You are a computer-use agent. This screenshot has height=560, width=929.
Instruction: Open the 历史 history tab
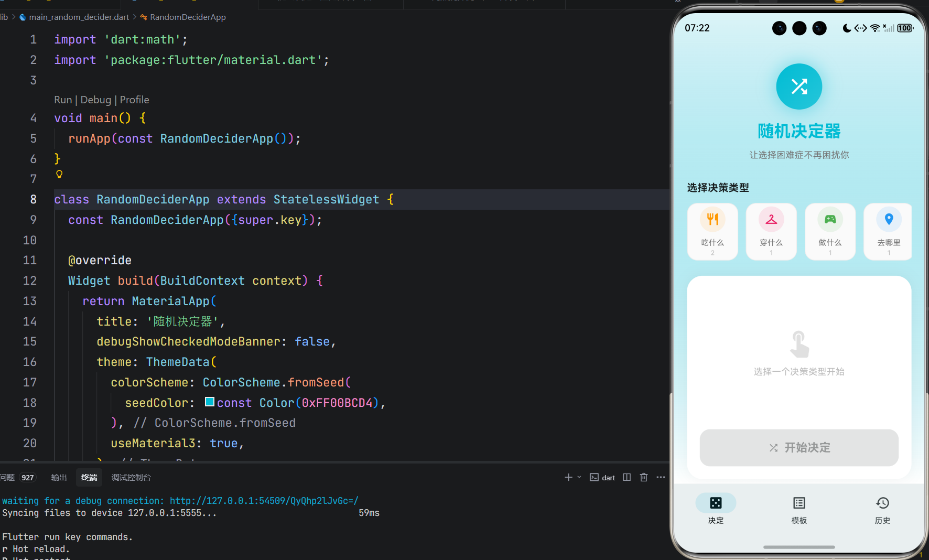click(882, 509)
